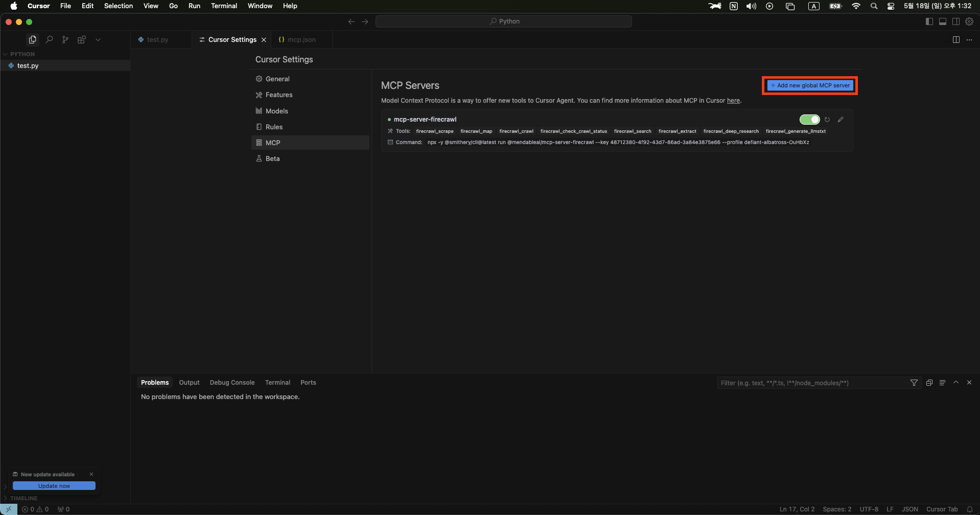Click the firecrawl_deep_research tool tag

[731, 131]
